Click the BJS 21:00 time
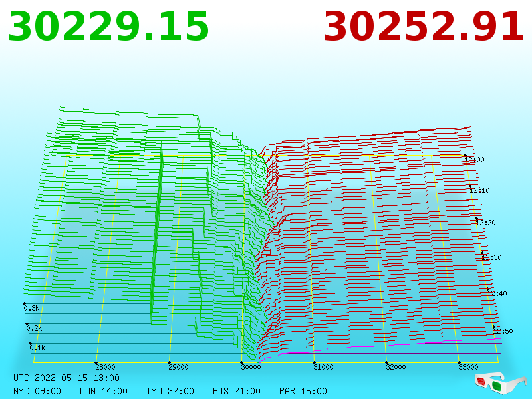This screenshot has height=399, width=532. coord(237,391)
